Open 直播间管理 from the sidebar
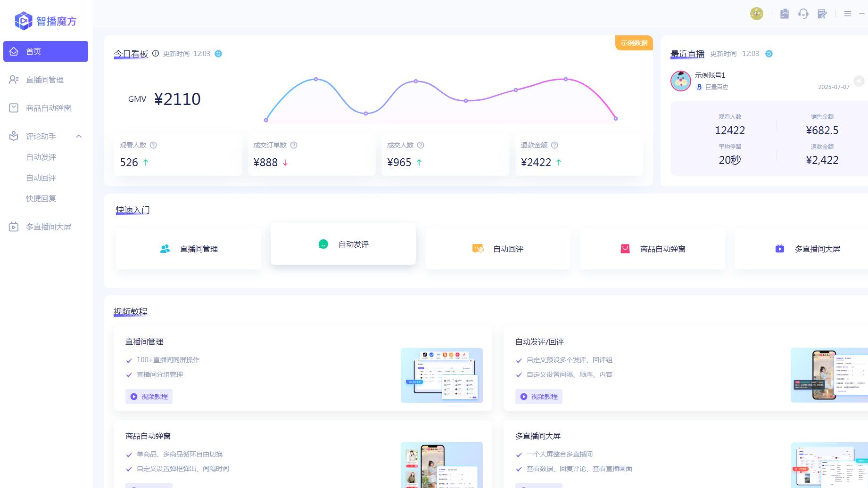Screen dimensions: 868x488 (46, 80)
